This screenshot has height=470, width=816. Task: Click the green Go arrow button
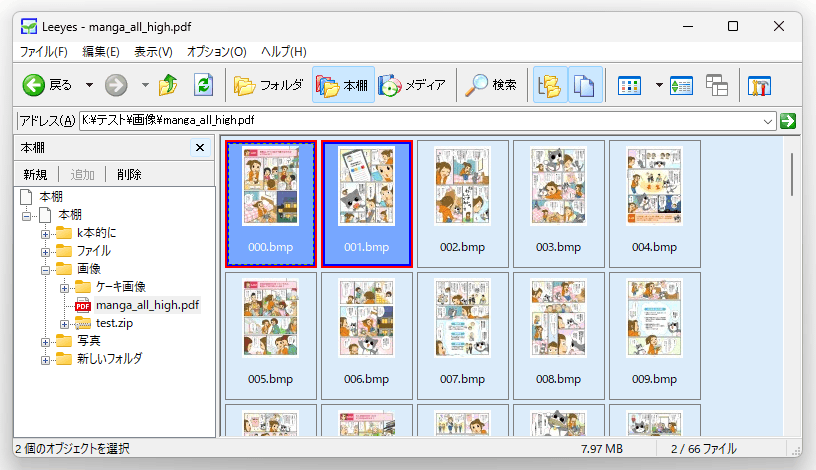point(788,121)
